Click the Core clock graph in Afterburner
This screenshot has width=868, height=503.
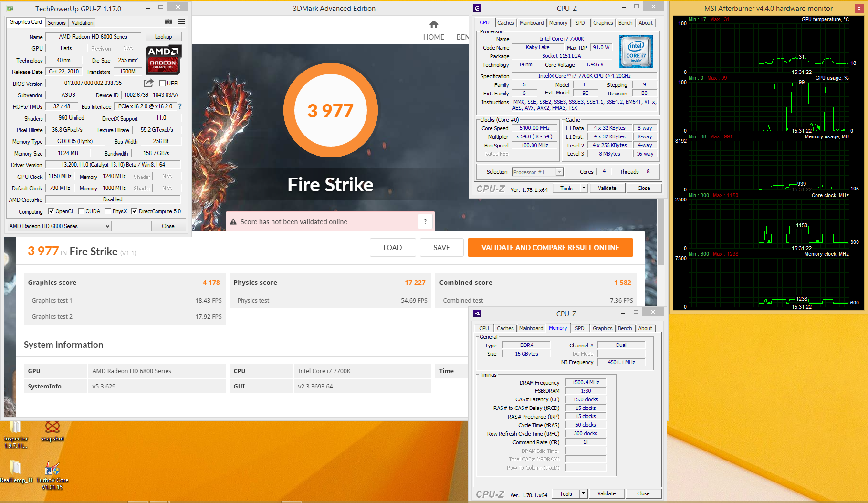pos(768,224)
